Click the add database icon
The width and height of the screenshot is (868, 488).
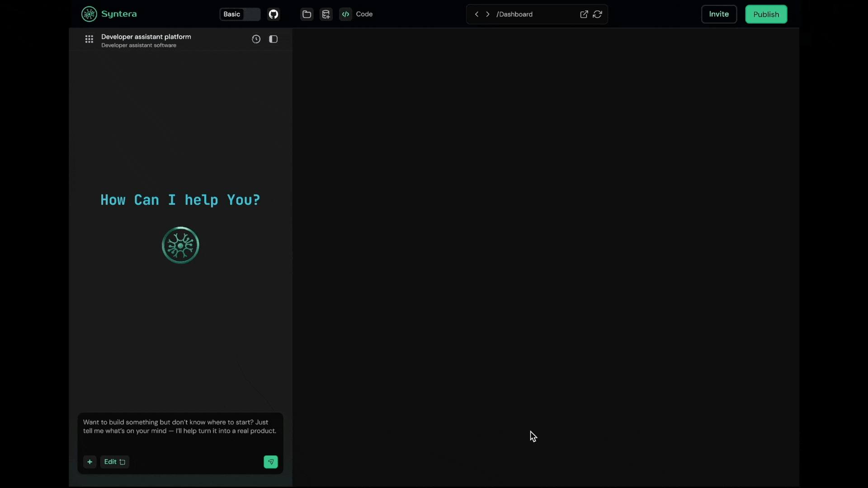326,14
